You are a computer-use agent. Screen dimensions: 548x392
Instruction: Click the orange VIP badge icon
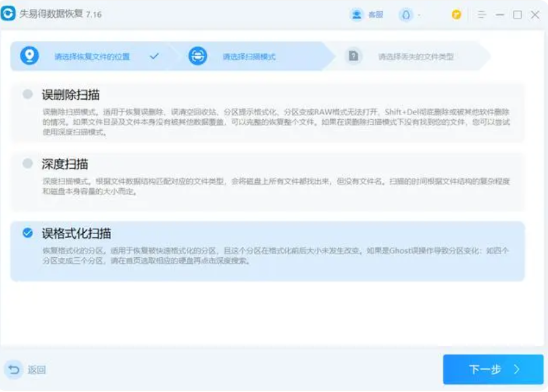[x=457, y=14]
